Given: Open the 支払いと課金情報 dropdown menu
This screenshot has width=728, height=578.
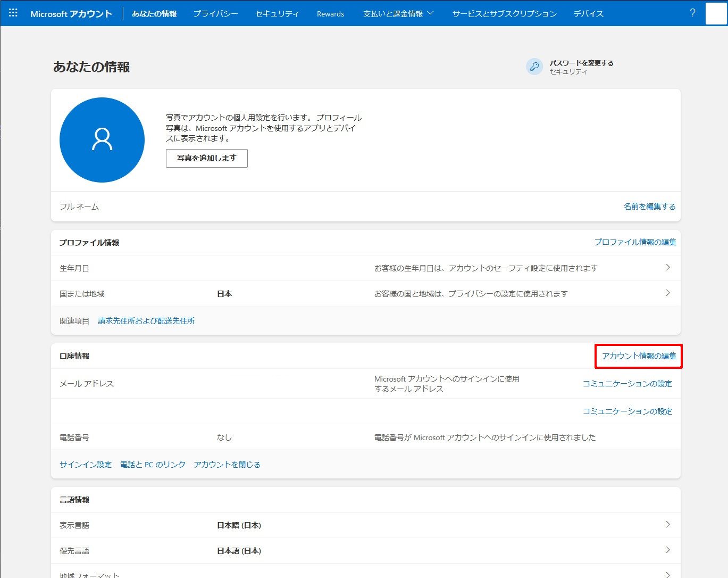Looking at the screenshot, I should 398,14.
